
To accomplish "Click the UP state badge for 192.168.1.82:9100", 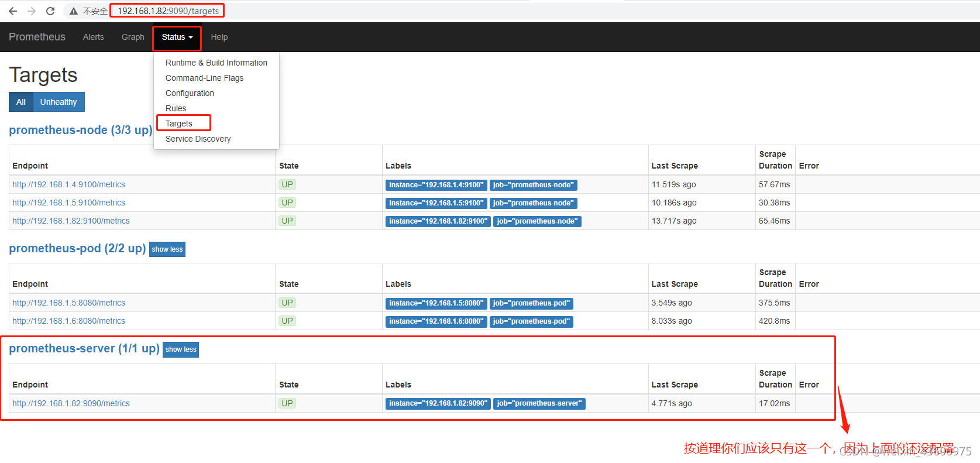I will coord(287,221).
